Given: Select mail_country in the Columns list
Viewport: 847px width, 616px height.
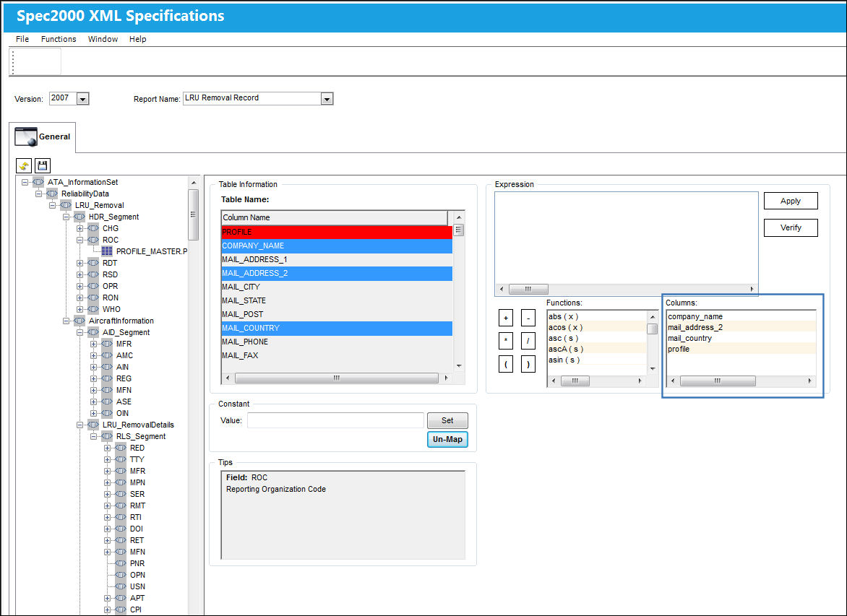Looking at the screenshot, I should click(741, 339).
